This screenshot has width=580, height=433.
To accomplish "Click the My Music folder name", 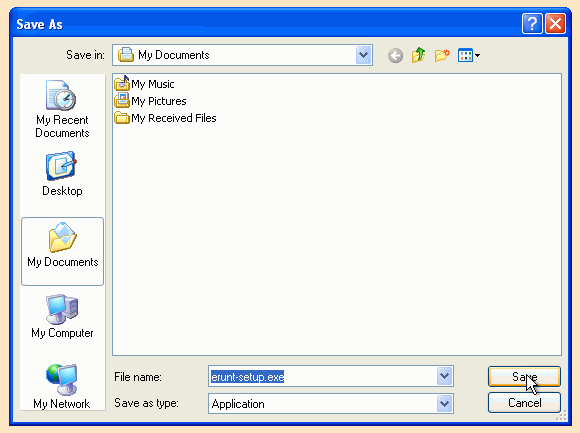I will [152, 84].
